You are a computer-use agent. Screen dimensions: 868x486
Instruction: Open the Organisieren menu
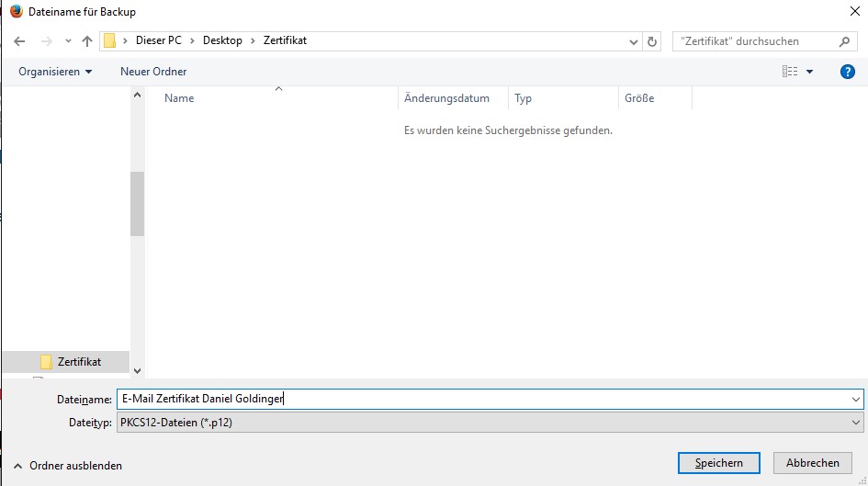click(55, 72)
